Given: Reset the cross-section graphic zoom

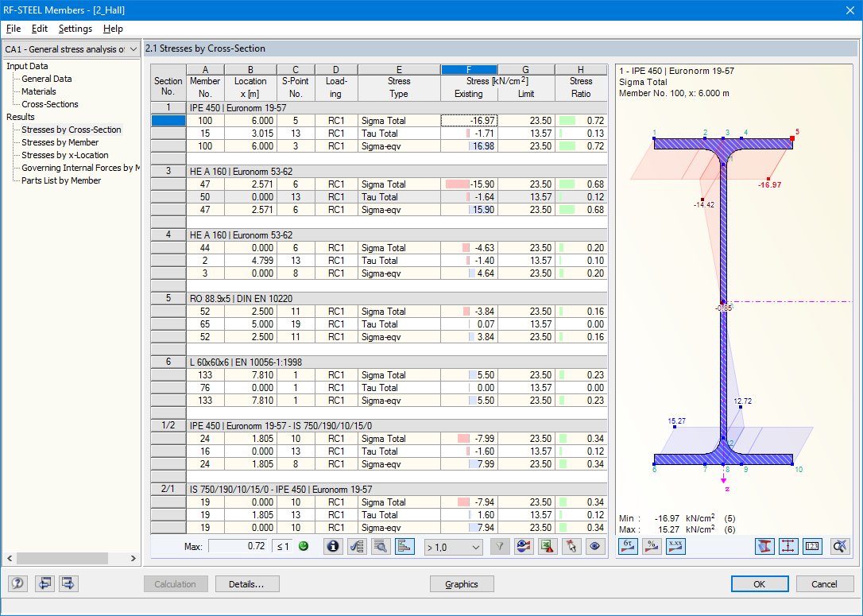Looking at the screenshot, I should tap(840, 546).
